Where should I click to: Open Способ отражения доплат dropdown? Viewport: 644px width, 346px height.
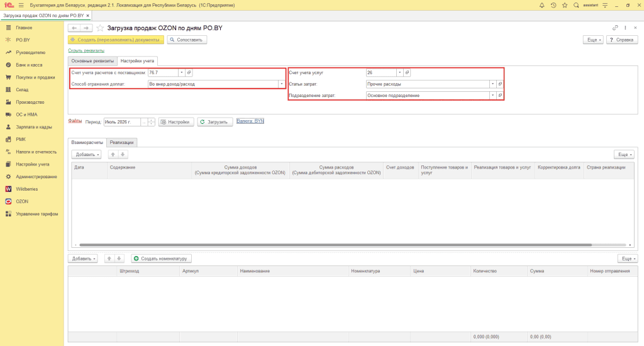[281, 84]
